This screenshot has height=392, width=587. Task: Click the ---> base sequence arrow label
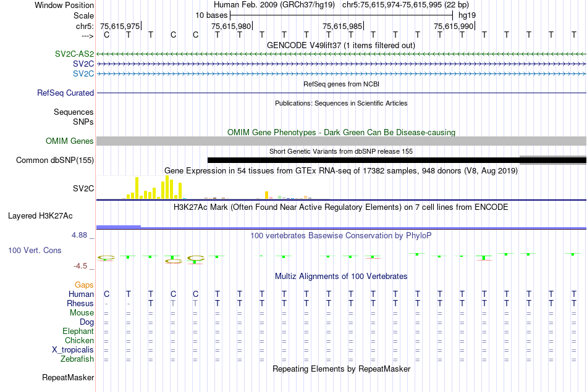point(88,36)
